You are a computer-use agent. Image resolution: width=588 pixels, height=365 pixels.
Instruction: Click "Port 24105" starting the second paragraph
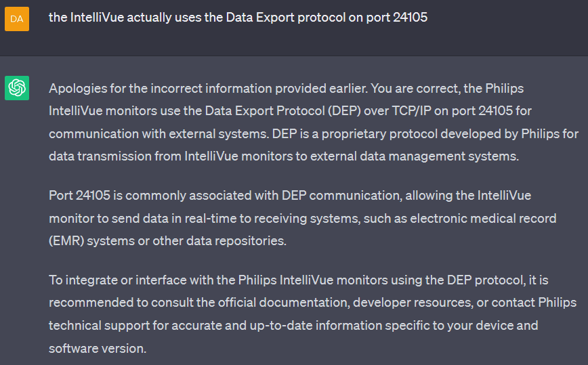(x=79, y=196)
